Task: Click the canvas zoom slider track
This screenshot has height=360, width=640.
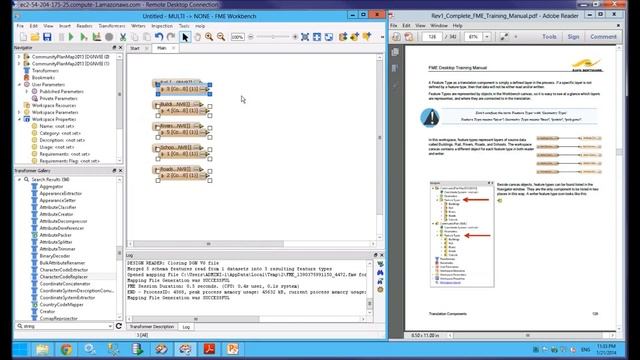Action: click(x=273, y=37)
